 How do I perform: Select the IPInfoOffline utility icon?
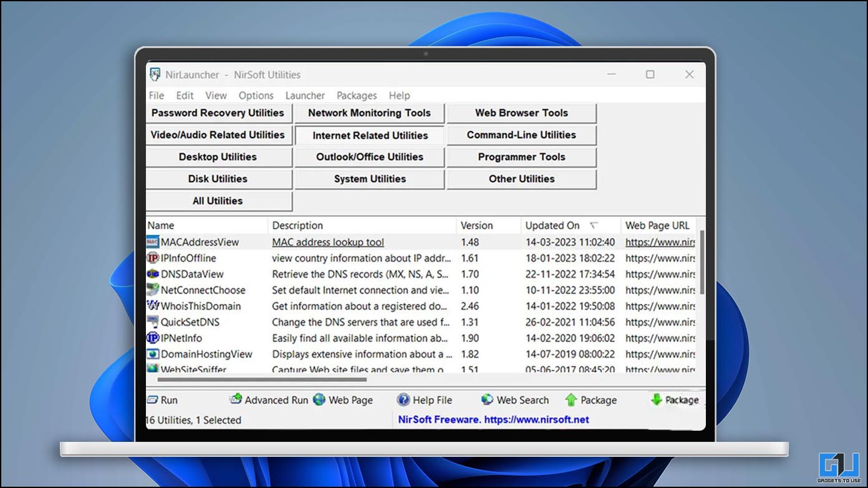coord(153,258)
